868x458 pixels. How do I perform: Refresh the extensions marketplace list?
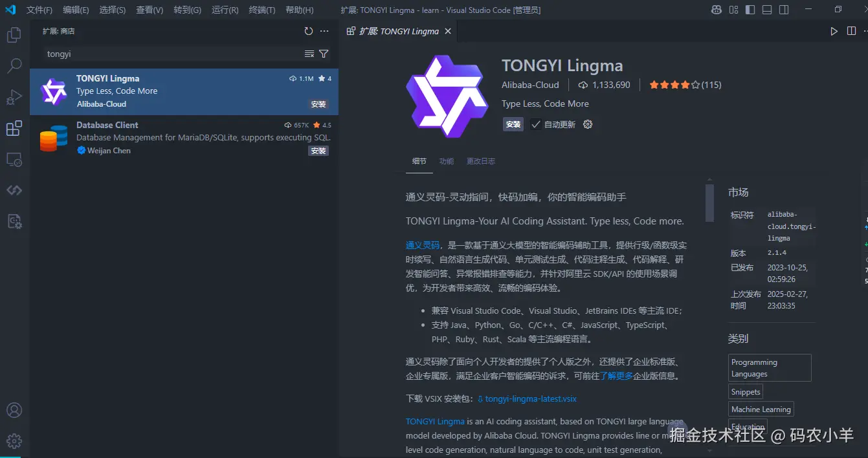309,31
